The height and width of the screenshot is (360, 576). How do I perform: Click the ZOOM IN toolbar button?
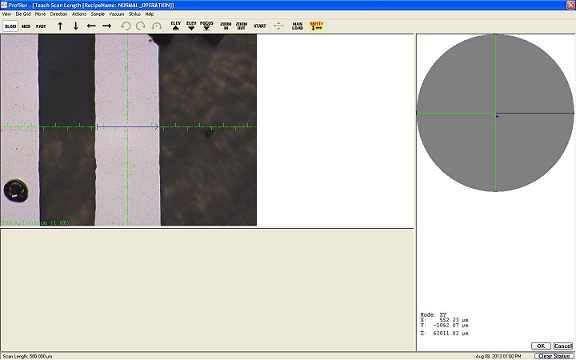tap(225, 26)
